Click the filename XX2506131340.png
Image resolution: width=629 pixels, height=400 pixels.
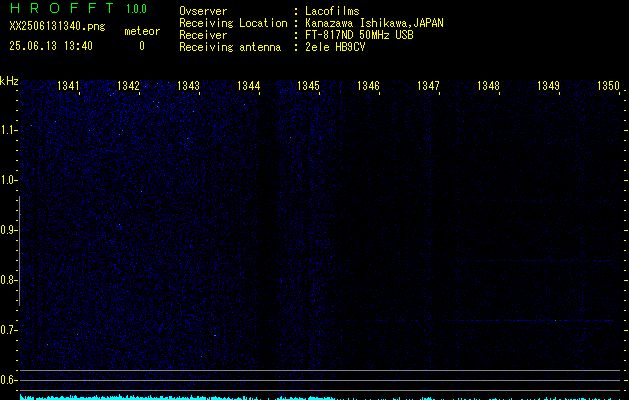click(57, 26)
